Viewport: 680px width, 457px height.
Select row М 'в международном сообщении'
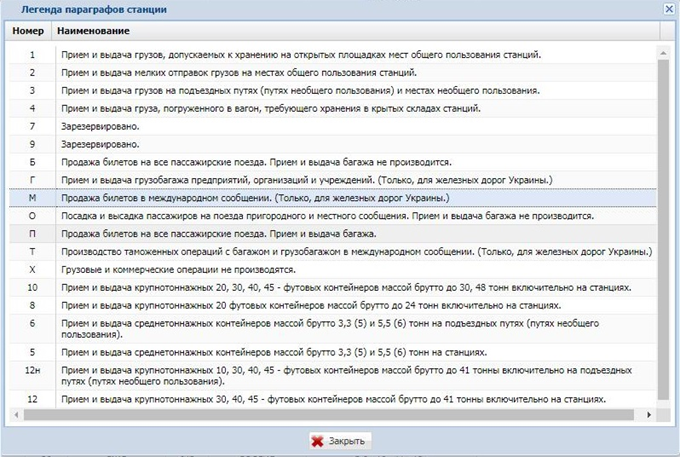[333, 198]
